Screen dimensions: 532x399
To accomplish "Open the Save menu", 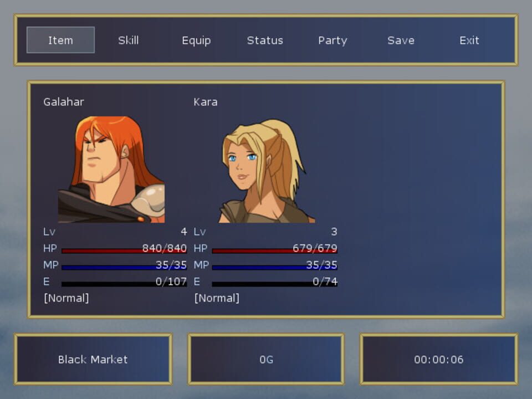I will point(401,40).
